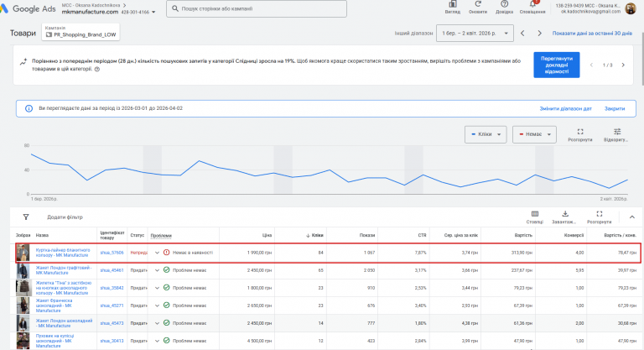Open the Довідка help icon
The height and width of the screenshot is (350, 644).
[x=504, y=6]
